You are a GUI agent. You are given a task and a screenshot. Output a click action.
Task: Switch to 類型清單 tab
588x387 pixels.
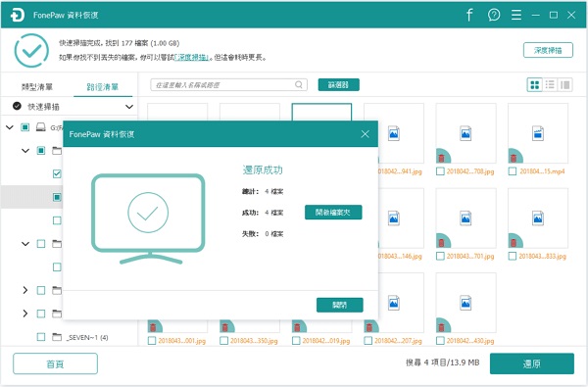pos(37,87)
